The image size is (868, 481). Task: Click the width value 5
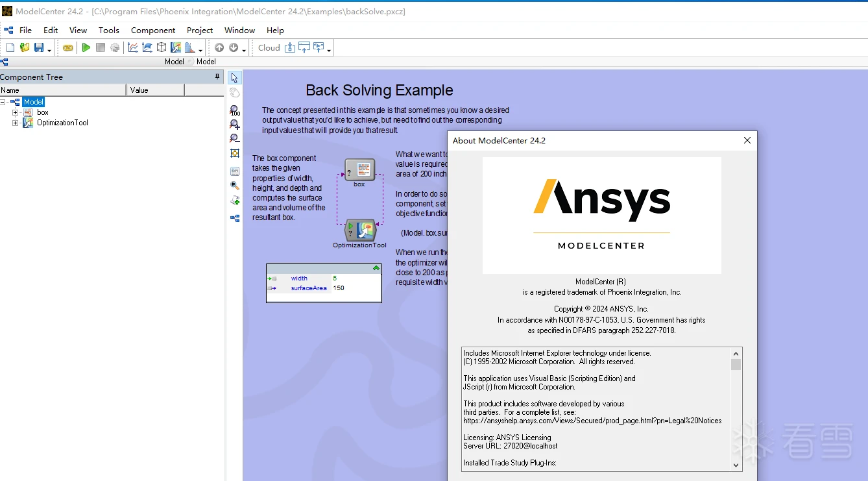335,278
